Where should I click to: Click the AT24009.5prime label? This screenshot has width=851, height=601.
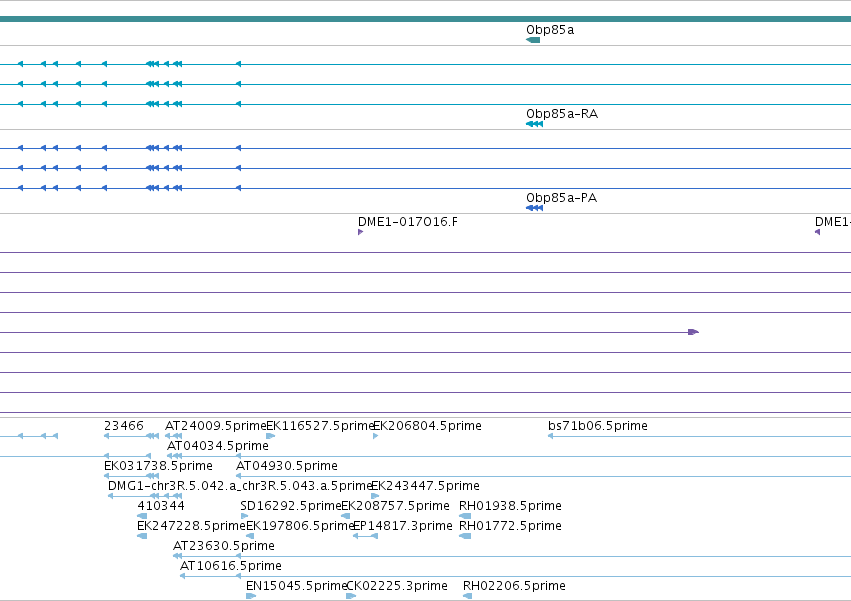(215, 426)
